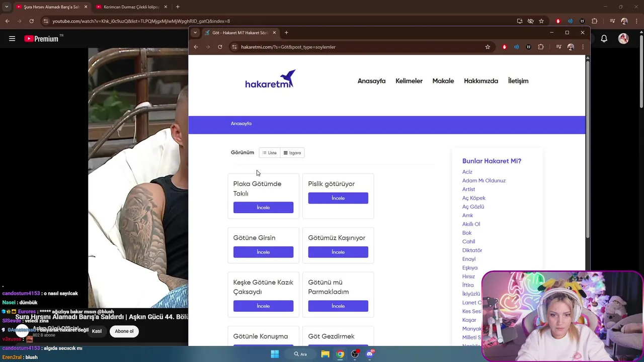
Task: Open the Kelimeler menu item
Action: (409, 81)
